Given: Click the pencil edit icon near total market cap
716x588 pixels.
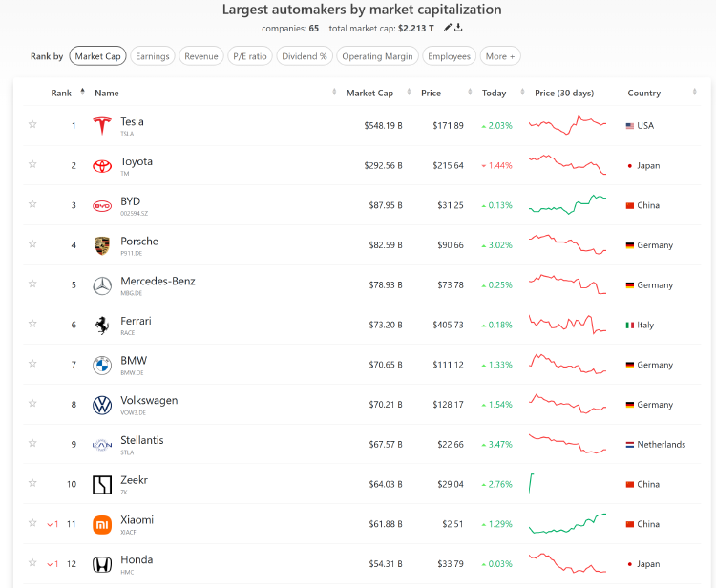Looking at the screenshot, I should (448, 28).
